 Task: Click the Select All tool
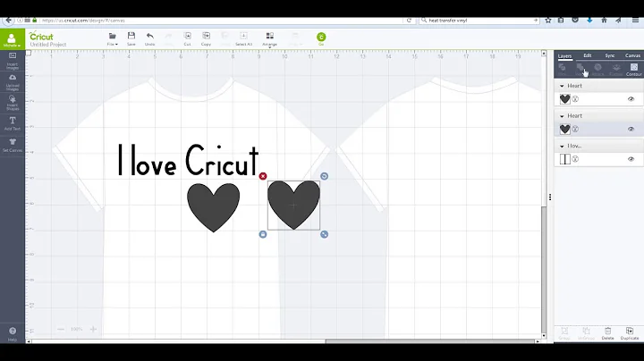point(243,39)
